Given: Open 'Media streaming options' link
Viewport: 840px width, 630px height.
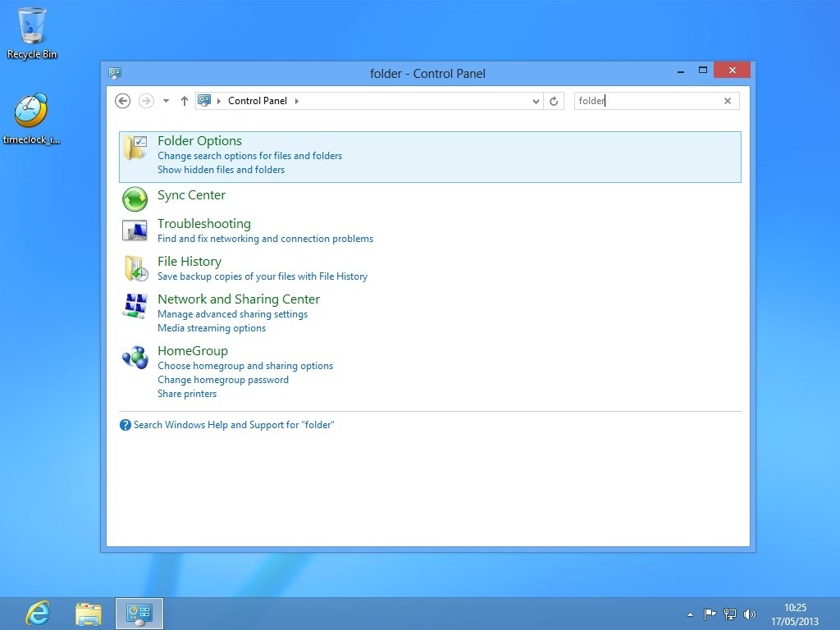Looking at the screenshot, I should tap(212, 328).
